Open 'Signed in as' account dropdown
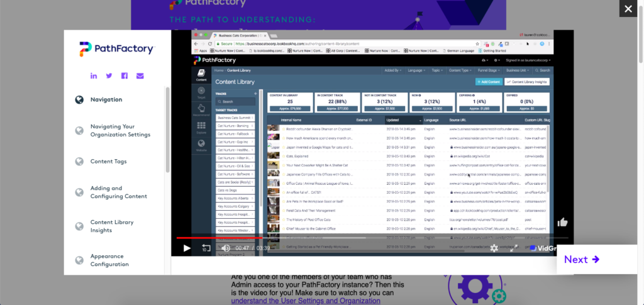644x305 pixels. coord(528,60)
